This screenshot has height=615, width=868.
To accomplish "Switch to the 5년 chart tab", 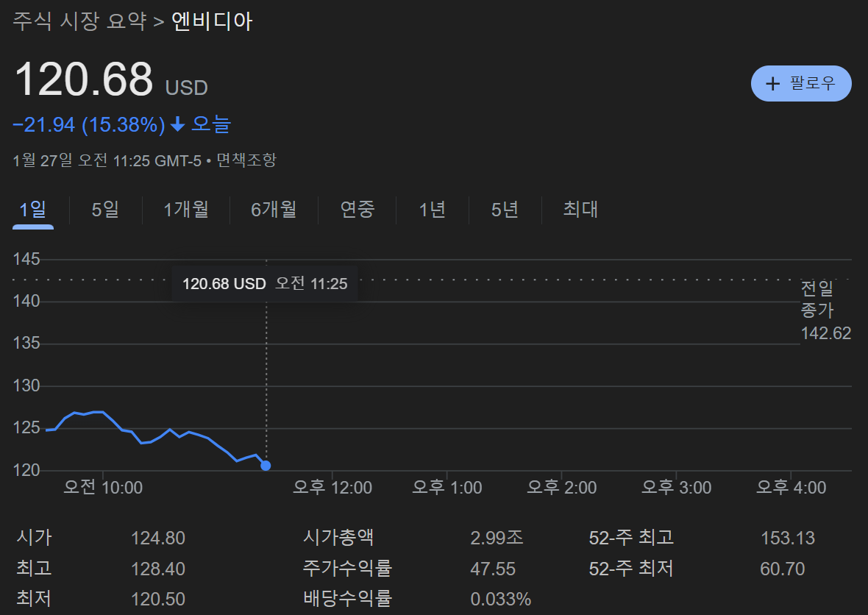I will click(x=505, y=209).
